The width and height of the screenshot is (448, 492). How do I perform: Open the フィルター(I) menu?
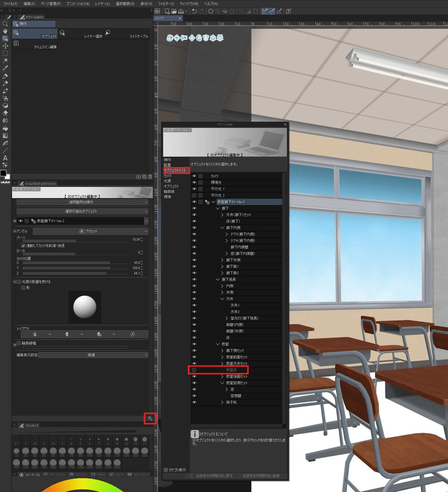[166, 3]
